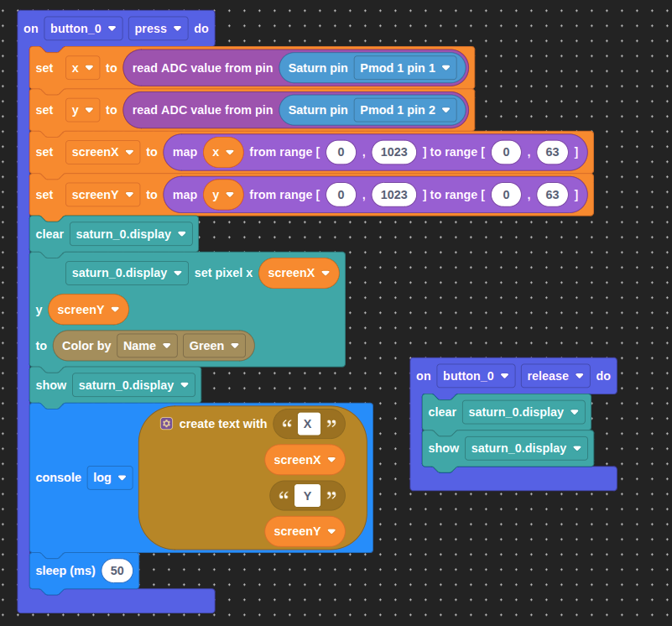Edit 63 in screenY map to range

[x=552, y=195]
